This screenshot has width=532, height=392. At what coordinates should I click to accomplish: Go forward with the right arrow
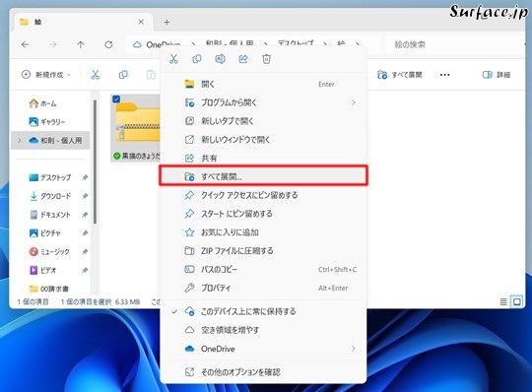[53, 44]
